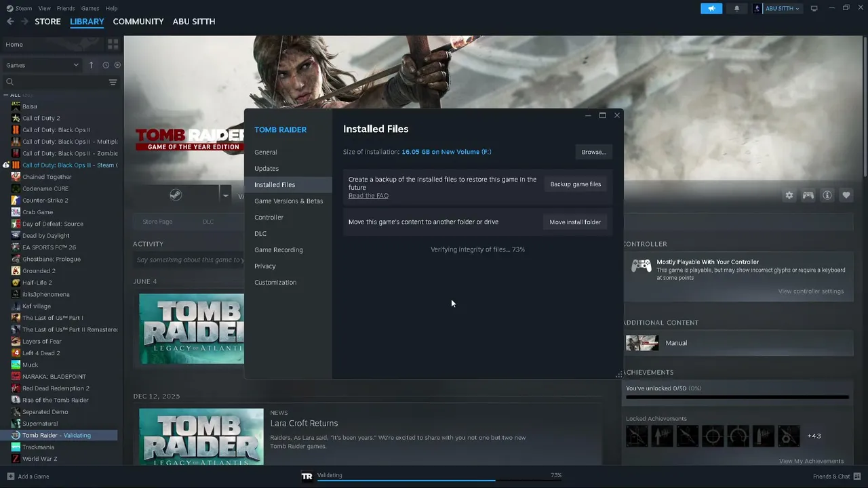Click the Browse... button
The width and height of the screenshot is (868, 488).
click(593, 152)
